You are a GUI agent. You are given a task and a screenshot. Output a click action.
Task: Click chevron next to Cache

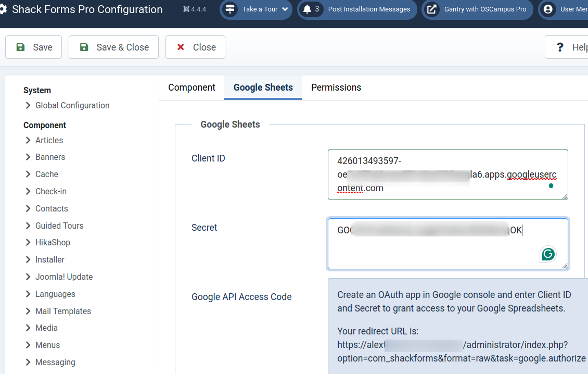point(28,174)
